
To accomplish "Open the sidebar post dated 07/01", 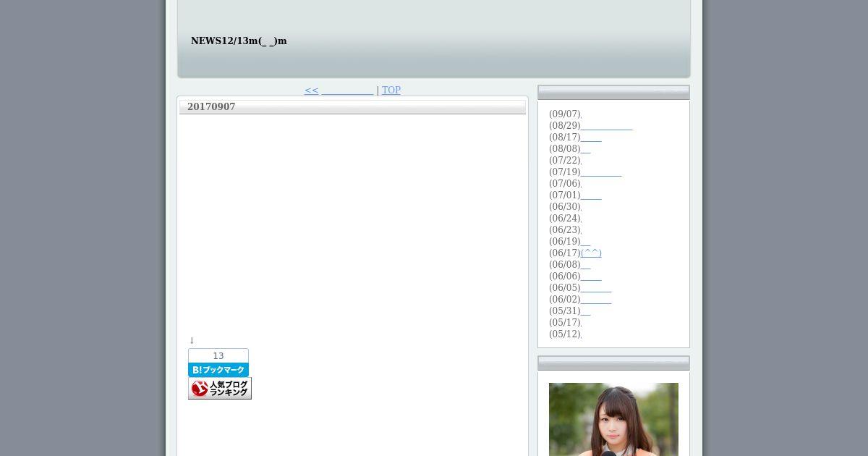I will [x=591, y=195].
